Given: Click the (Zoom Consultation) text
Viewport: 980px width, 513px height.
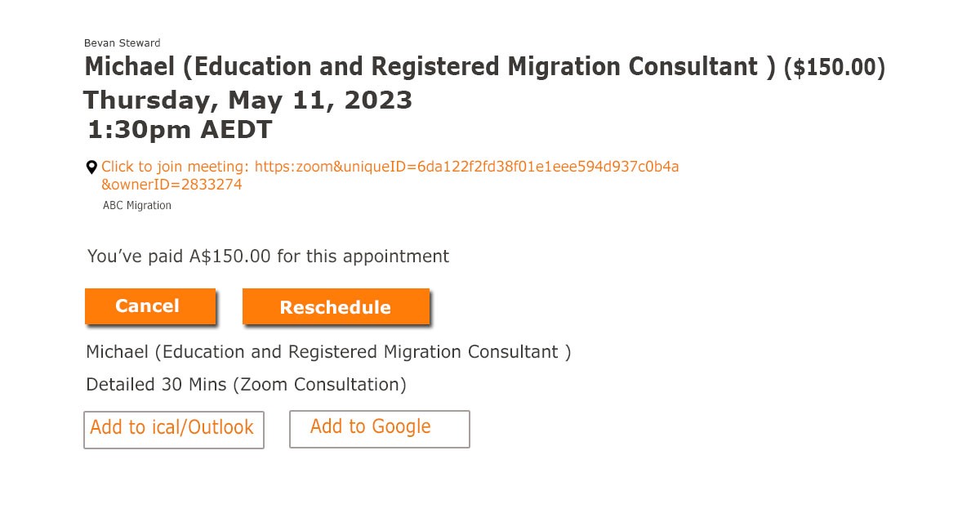Looking at the screenshot, I should (319, 384).
